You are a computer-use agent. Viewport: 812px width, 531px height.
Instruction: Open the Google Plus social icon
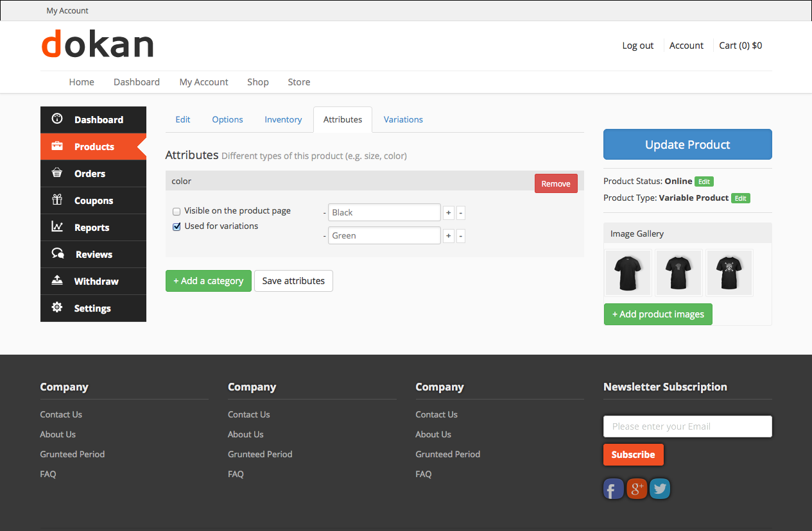637,489
